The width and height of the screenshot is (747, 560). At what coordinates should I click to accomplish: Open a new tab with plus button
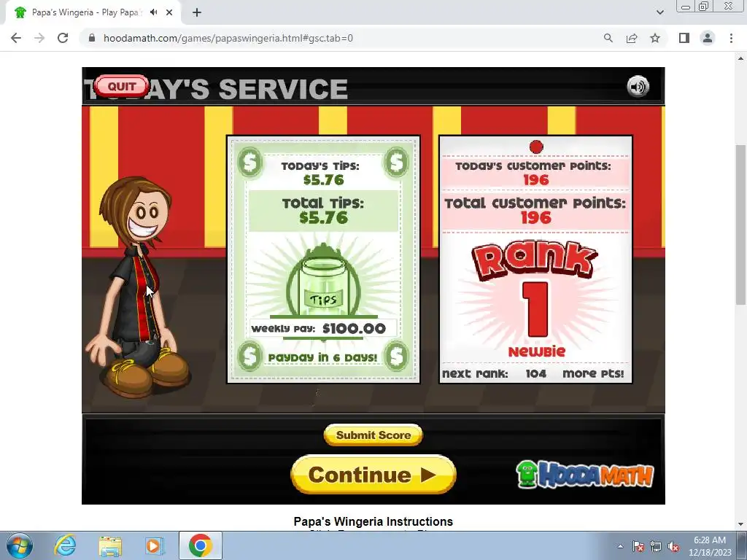(197, 12)
